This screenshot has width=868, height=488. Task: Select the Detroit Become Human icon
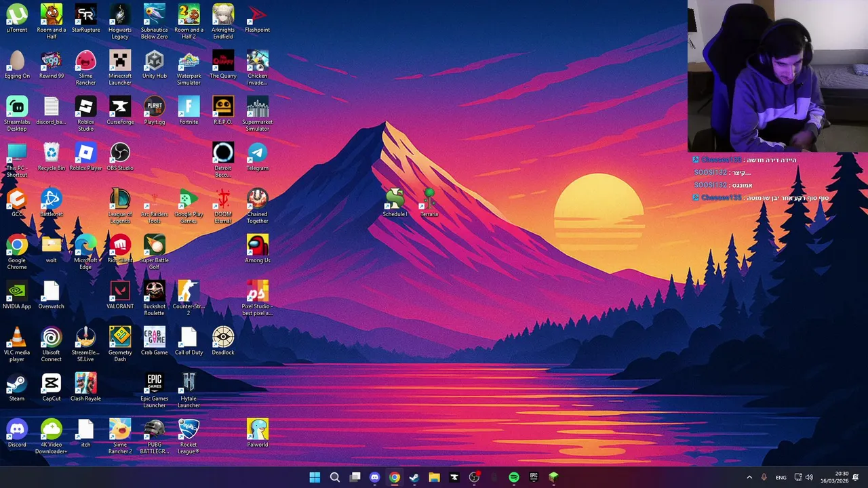click(x=223, y=160)
